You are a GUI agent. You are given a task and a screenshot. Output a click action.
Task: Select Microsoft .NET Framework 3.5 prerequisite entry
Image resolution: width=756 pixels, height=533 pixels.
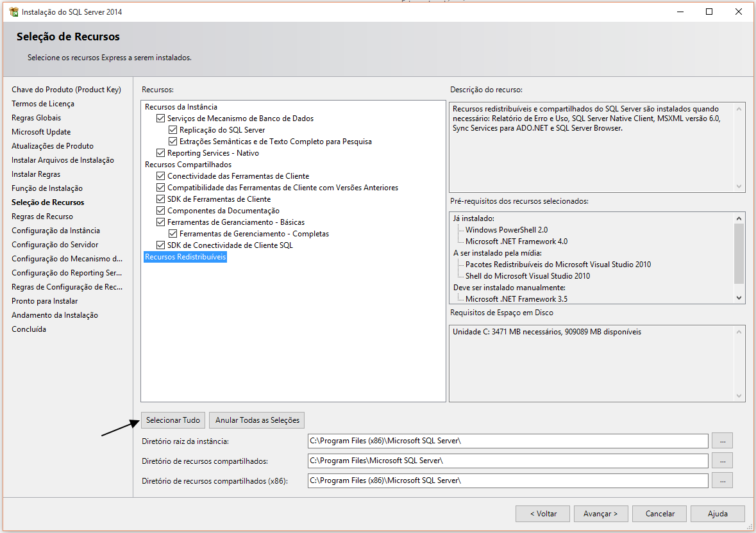coord(516,299)
